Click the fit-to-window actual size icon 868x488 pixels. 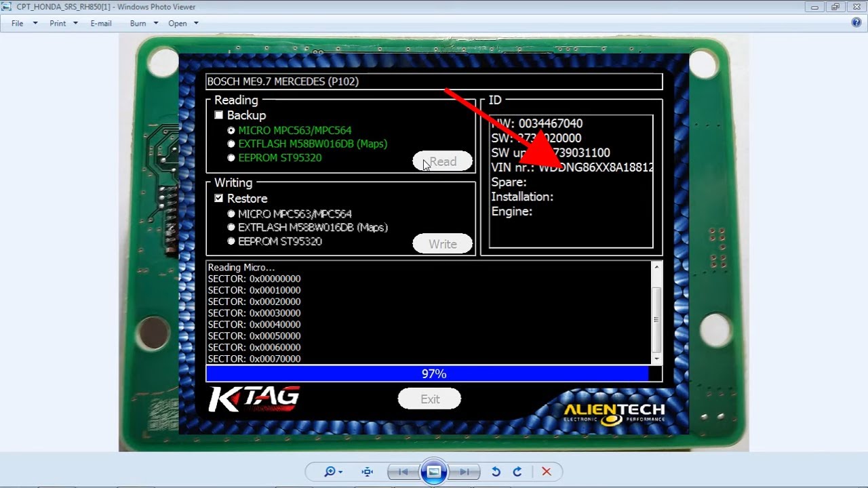tap(368, 472)
